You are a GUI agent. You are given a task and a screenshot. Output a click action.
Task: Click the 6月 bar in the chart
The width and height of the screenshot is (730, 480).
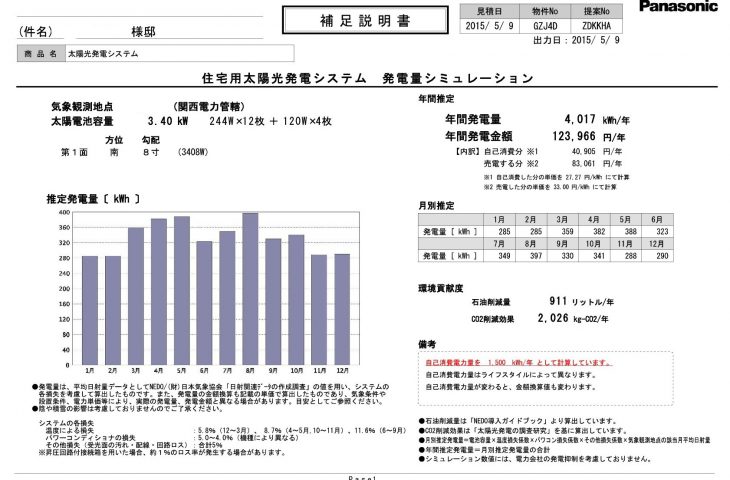coord(204,303)
